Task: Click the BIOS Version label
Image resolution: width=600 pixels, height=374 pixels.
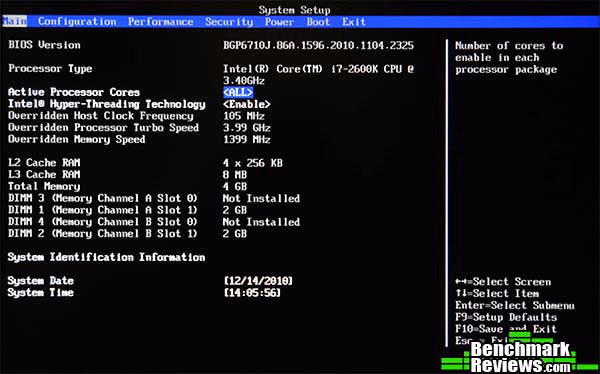Action: coord(44,45)
